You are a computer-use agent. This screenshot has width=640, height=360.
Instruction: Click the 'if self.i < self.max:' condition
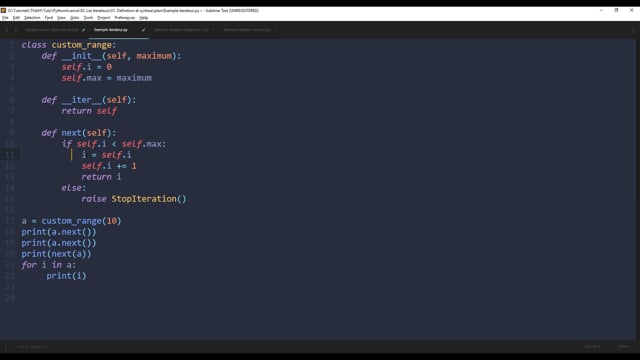click(x=114, y=144)
